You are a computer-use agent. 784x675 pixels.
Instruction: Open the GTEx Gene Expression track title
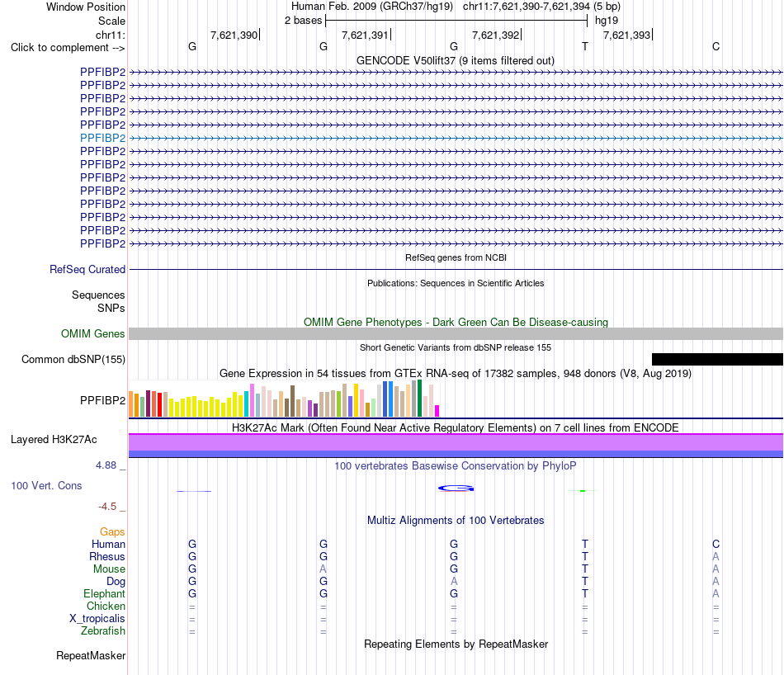point(455,374)
